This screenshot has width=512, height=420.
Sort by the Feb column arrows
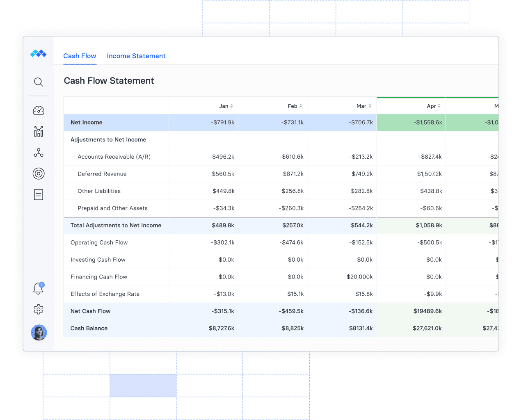point(301,106)
